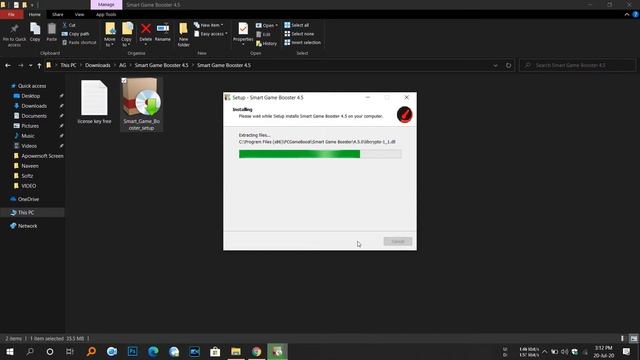
Task: Click the up one level arrow
Action: (39, 65)
